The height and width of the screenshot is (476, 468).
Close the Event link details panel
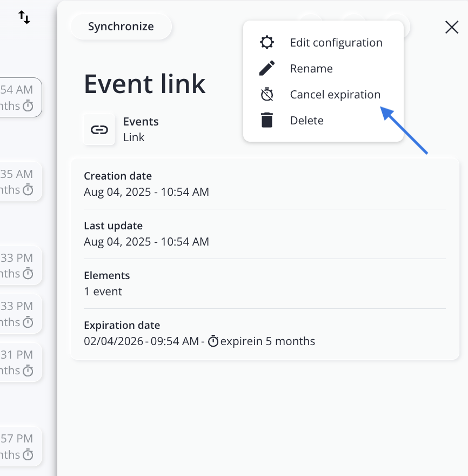tap(451, 27)
